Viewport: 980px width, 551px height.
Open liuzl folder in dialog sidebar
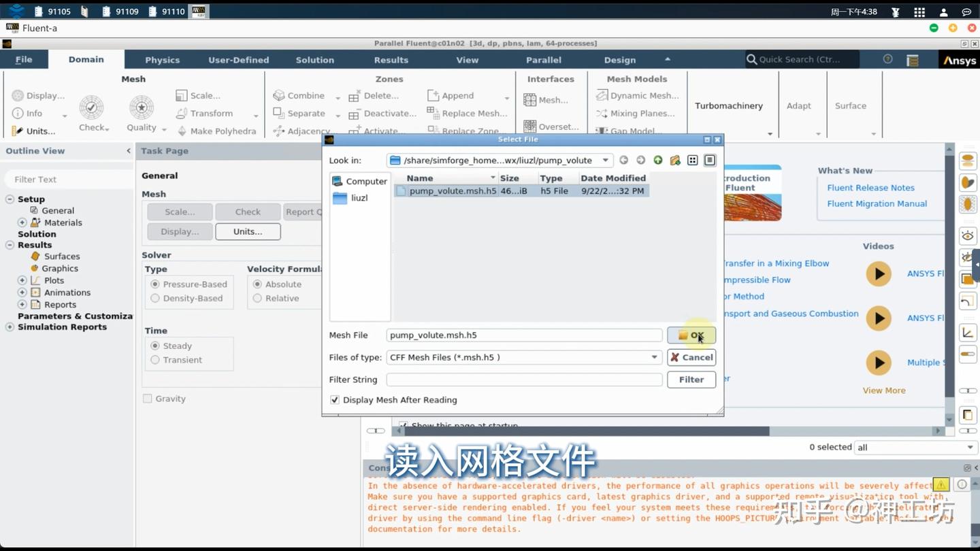click(350, 198)
